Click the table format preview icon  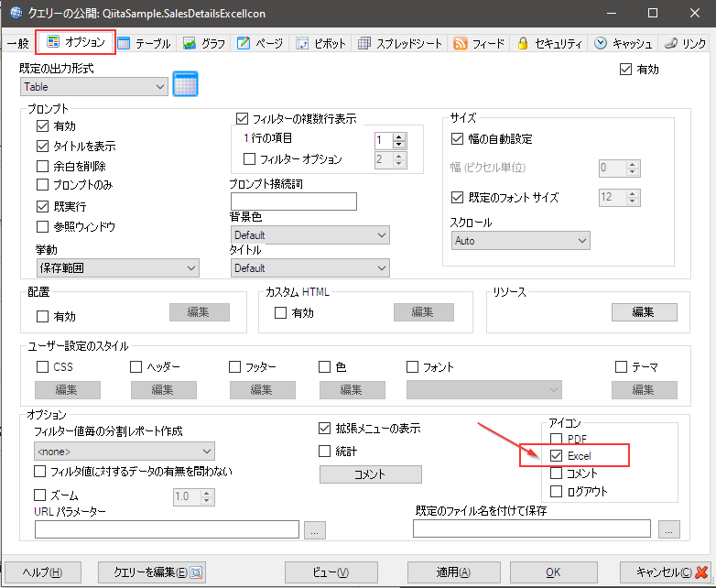pos(185,83)
